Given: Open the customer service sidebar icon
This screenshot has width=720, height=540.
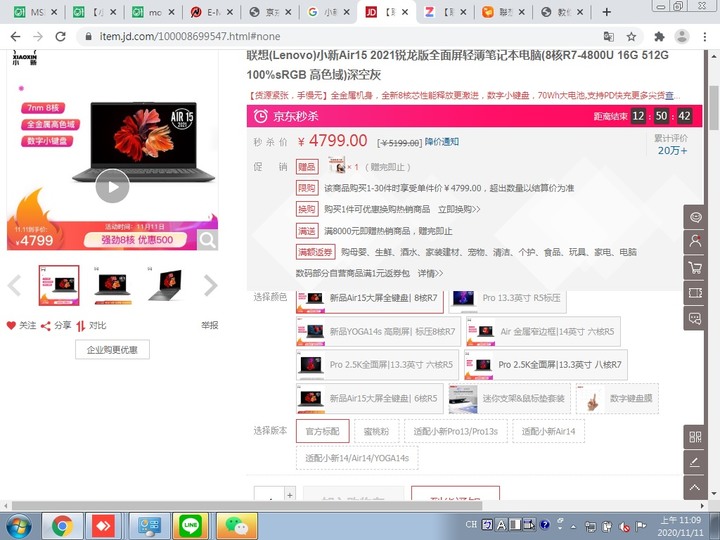Looking at the screenshot, I should (695, 217).
